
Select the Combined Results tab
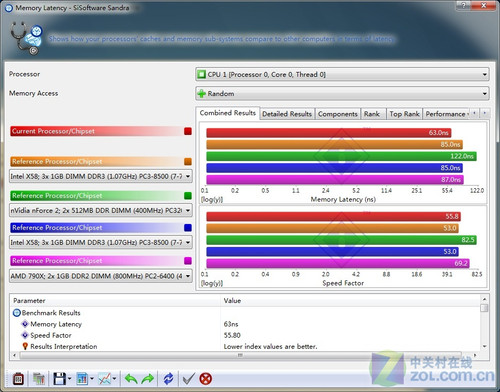(227, 113)
